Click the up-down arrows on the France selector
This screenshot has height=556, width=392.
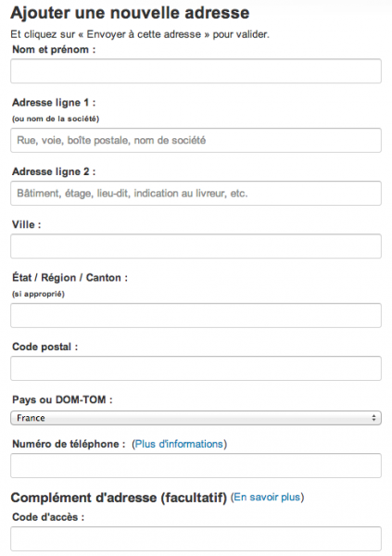[373, 418]
